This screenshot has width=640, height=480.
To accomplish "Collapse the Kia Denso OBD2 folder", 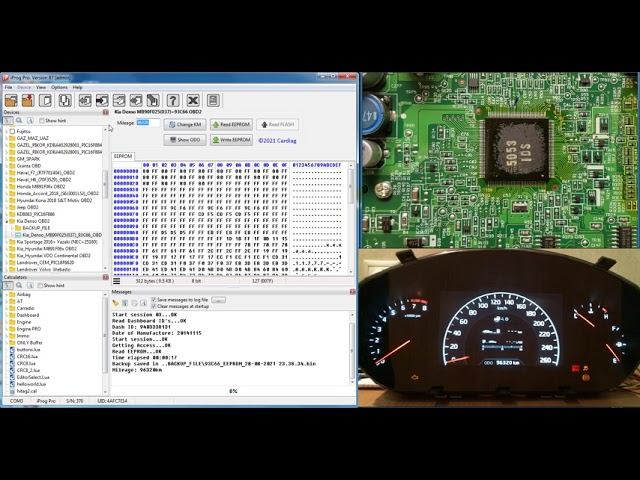I will click(7, 221).
